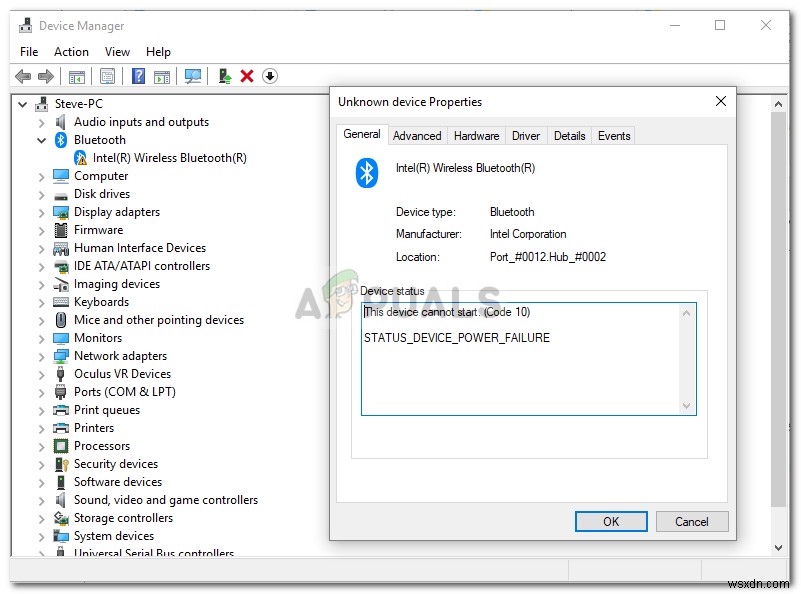Open the File menu

point(29,52)
